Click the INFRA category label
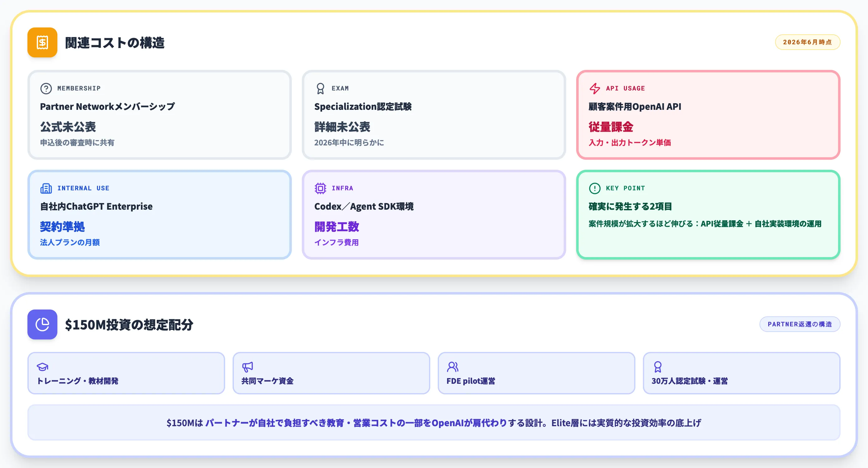The height and width of the screenshot is (468, 868). tap(342, 188)
